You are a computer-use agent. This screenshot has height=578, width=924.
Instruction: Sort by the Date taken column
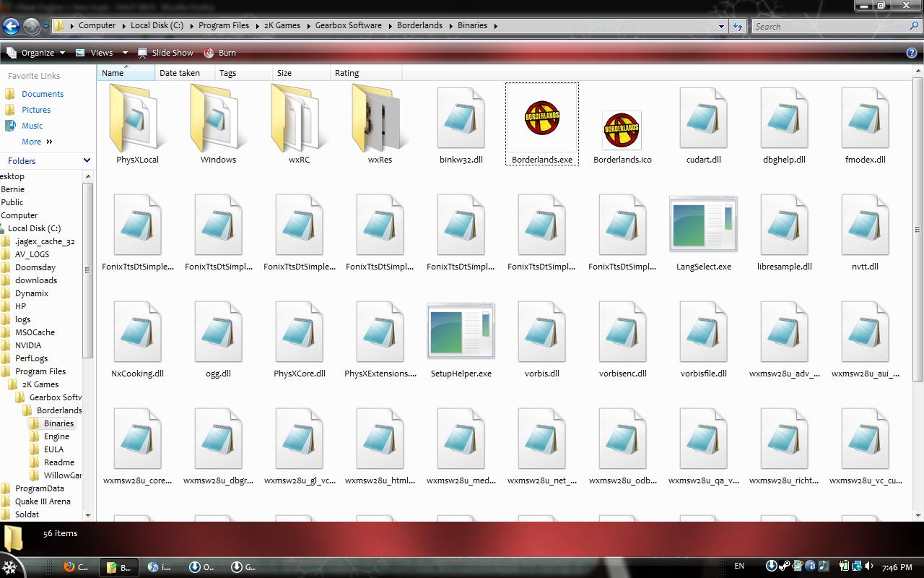[185, 73]
